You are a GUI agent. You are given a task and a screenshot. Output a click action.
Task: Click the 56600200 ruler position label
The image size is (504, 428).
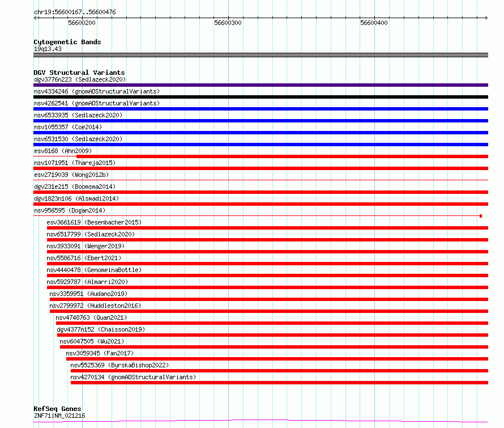click(x=82, y=23)
